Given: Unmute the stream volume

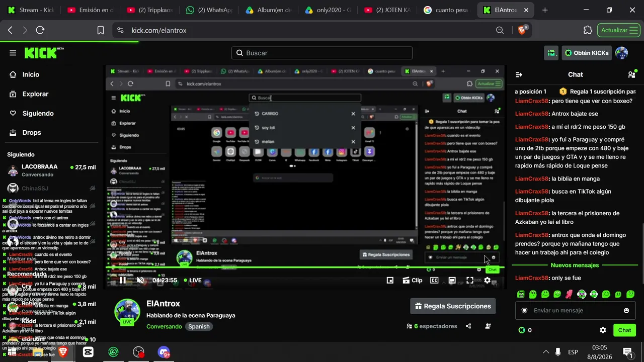Looking at the screenshot, I should [x=141, y=281].
